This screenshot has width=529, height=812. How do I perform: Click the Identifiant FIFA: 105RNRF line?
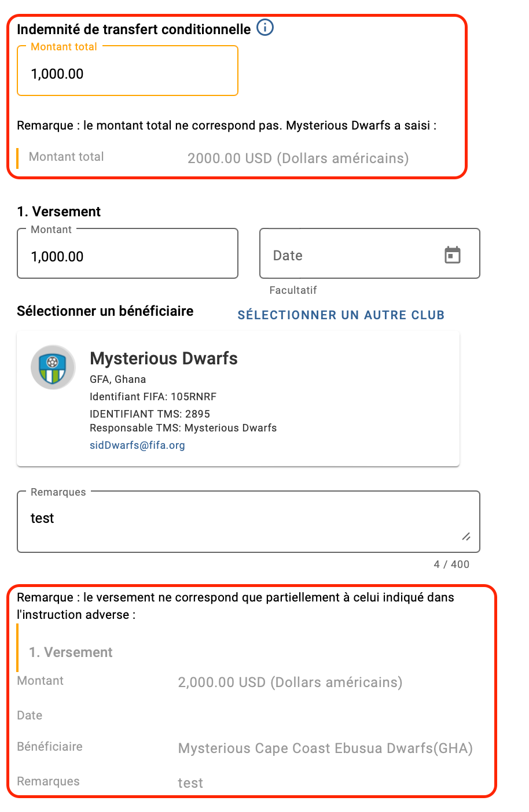click(x=153, y=397)
